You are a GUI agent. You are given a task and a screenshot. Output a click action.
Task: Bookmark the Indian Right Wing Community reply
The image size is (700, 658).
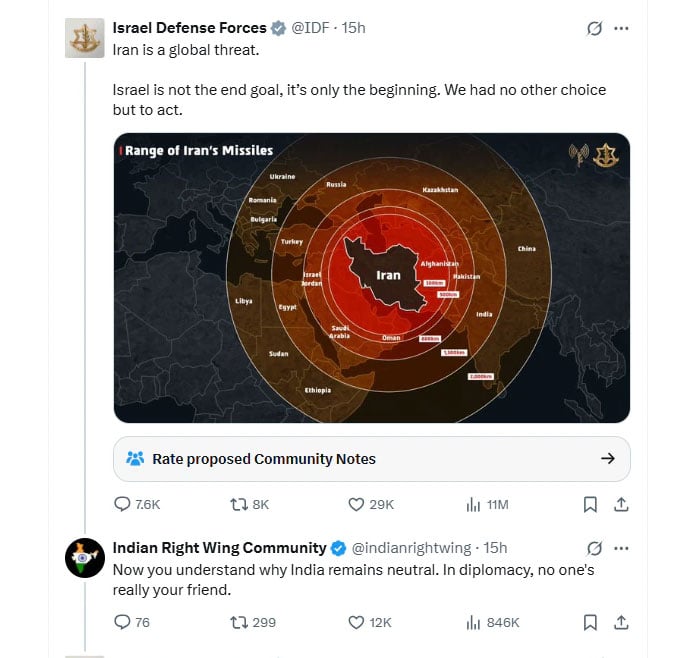coord(590,622)
